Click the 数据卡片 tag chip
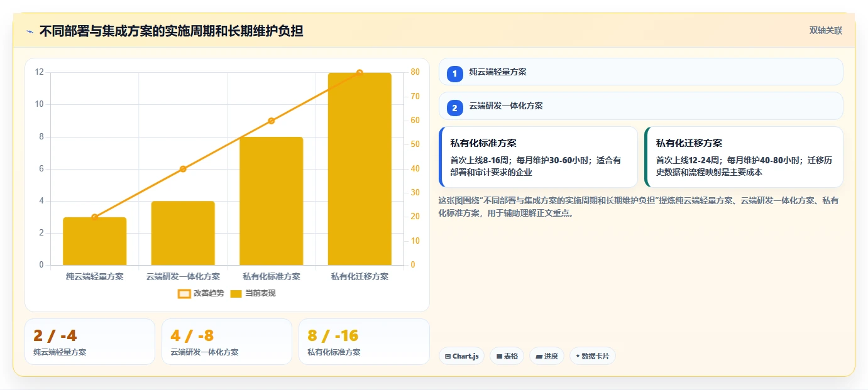This screenshot has width=868, height=390. coord(592,356)
